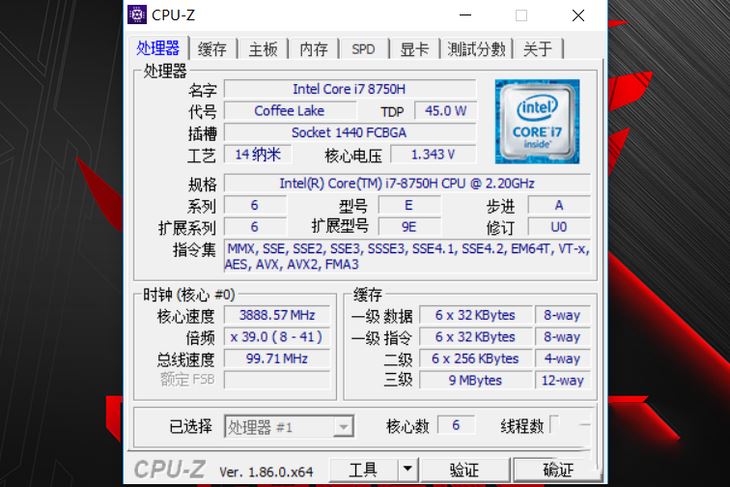Click the 核心数 value field

pyautogui.click(x=456, y=425)
